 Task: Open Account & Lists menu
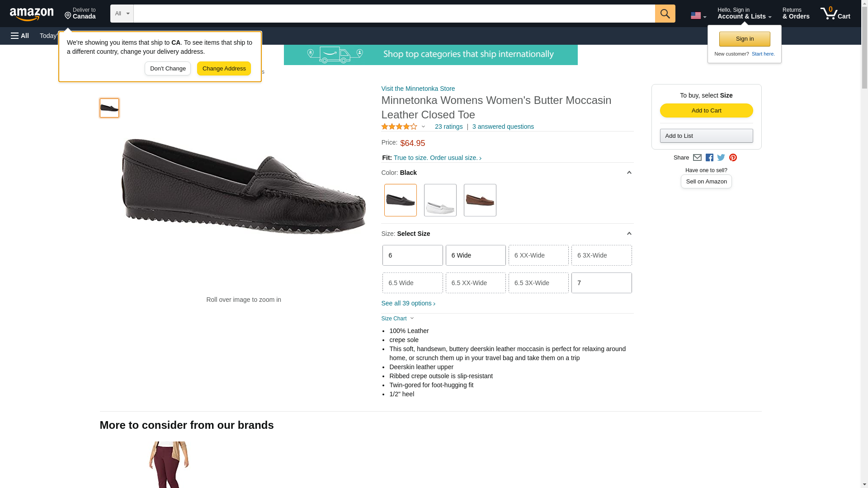coord(744,14)
